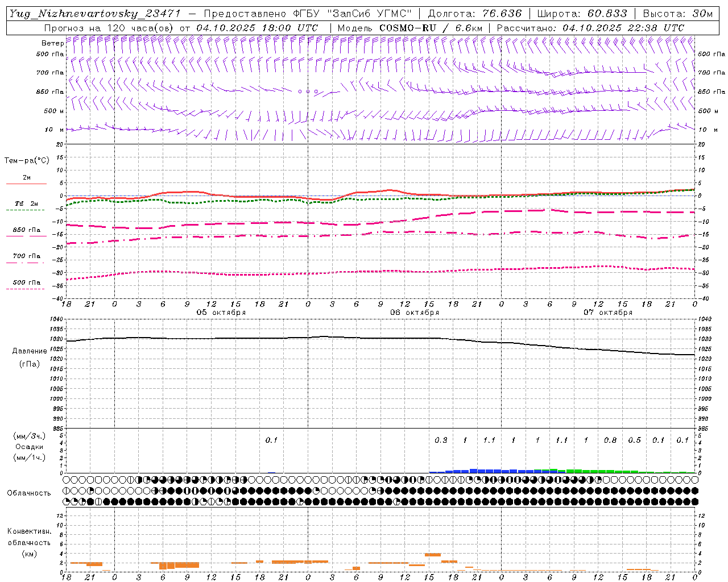Image resolution: width=728 pixels, height=582 pixels.
Task: Select the Широта: 60.833 header field
Action: [x=582, y=14]
